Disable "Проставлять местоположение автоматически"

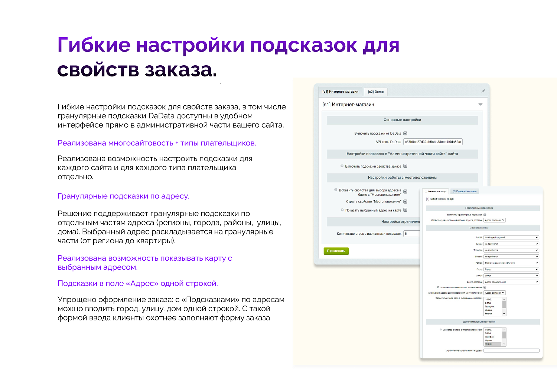point(485,287)
